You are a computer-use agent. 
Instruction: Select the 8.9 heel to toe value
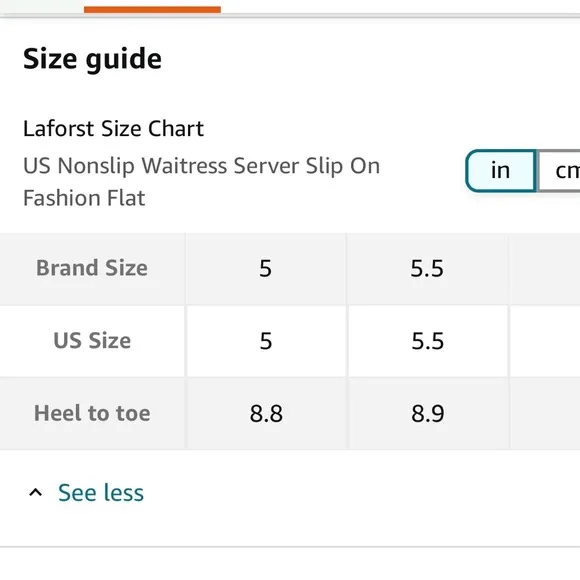(427, 413)
